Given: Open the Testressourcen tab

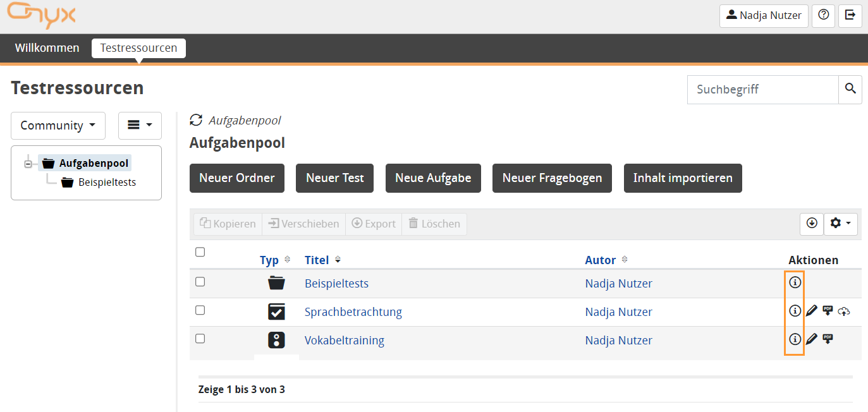Looking at the screenshot, I should point(138,48).
